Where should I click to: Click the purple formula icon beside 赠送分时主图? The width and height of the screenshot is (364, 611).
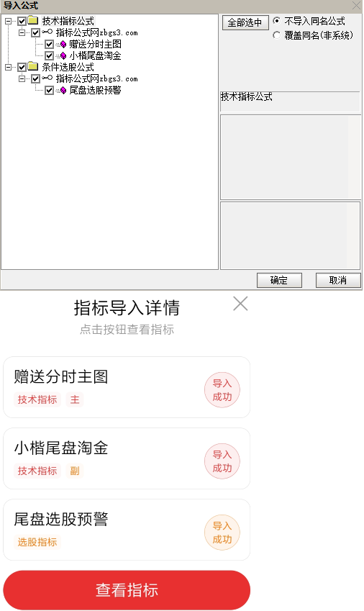tap(63, 45)
